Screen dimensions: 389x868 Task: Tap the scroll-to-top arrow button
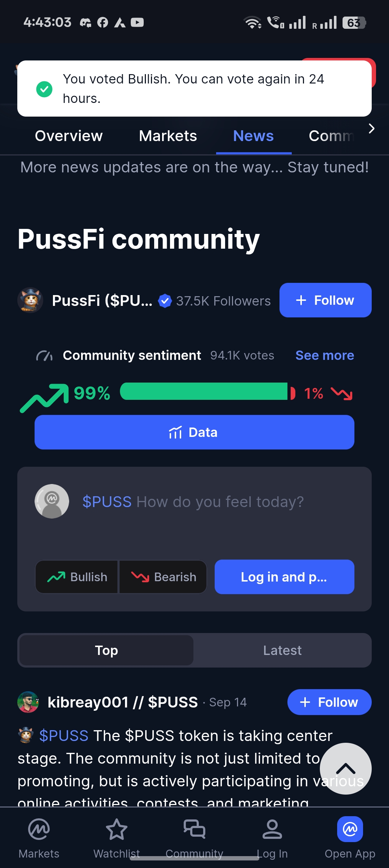[x=346, y=769]
